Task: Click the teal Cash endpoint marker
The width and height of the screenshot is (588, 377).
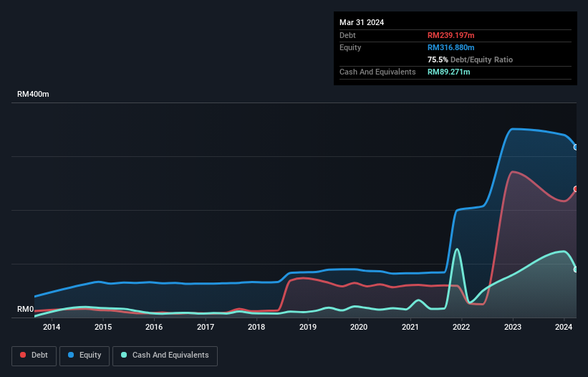Action: (x=576, y=269)
